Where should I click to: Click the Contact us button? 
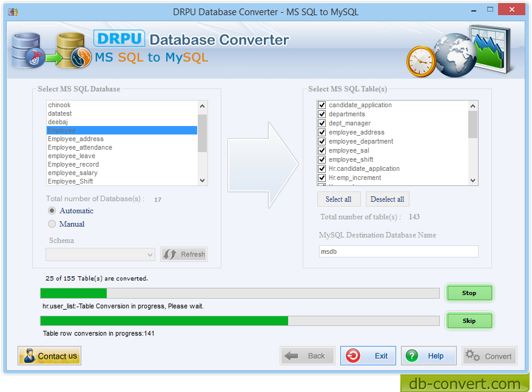(x=50, y=356)
